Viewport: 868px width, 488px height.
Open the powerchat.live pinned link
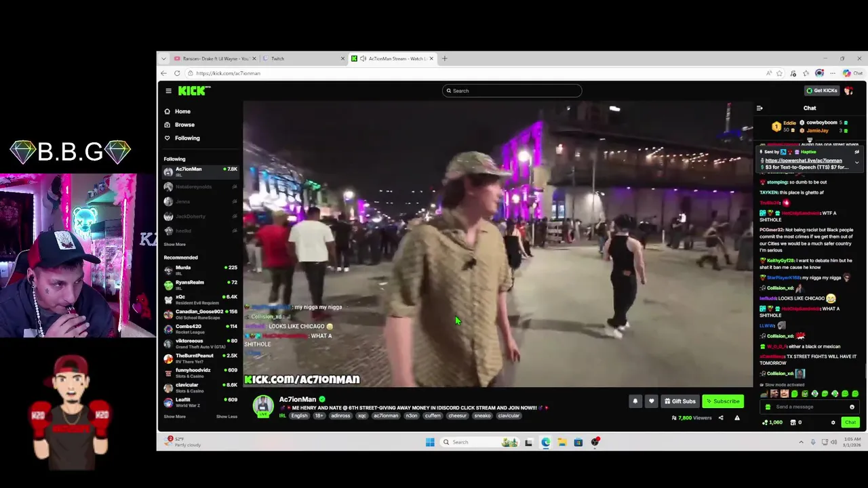coord(804,161)
